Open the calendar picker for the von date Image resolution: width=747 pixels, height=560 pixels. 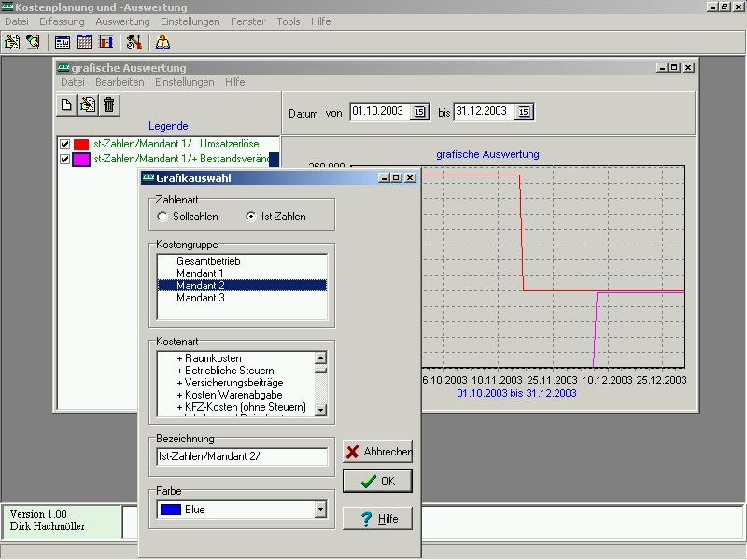[419, 112]
